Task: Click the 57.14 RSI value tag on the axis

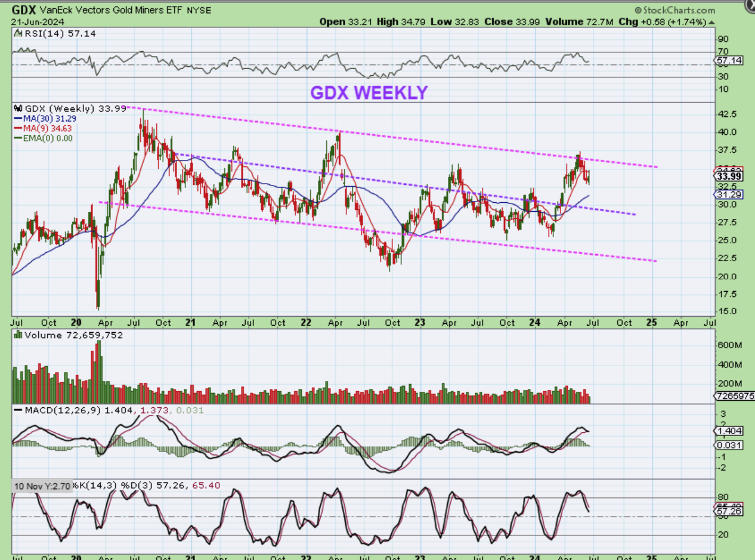Action: 729,61
